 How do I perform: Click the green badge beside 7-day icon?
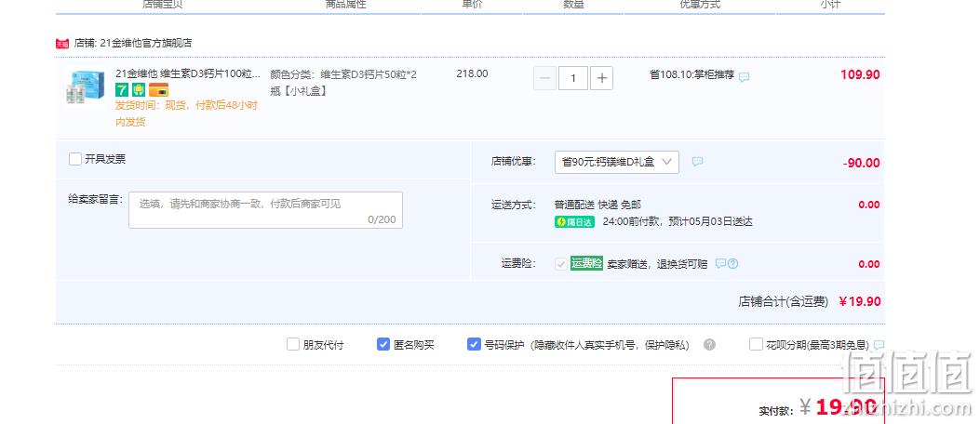point(138,90)
